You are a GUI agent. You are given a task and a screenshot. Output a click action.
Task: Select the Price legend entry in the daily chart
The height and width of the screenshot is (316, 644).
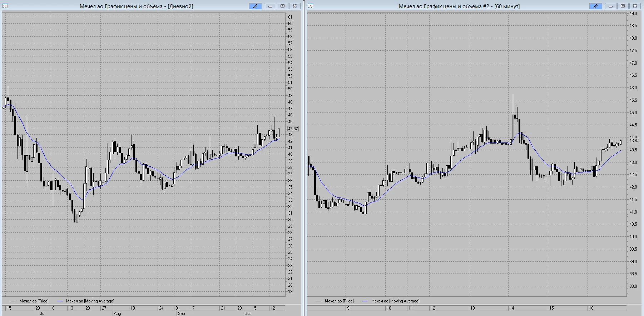tap(30, 301)
